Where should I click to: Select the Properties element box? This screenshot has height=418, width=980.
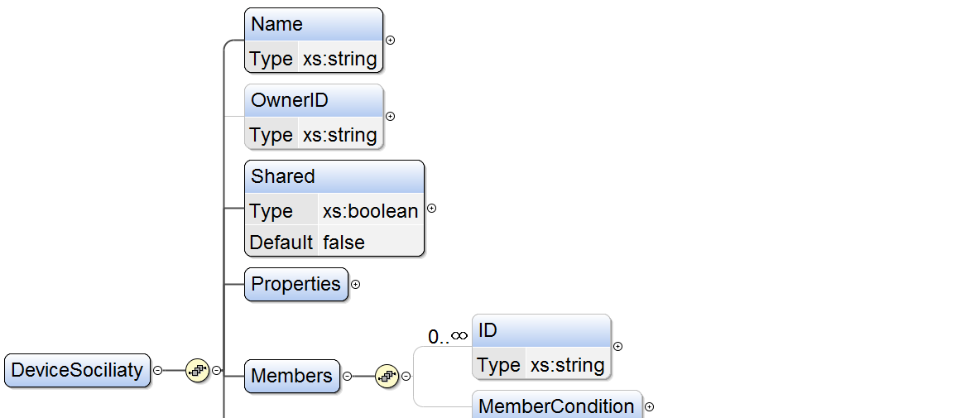coord(296,284)
